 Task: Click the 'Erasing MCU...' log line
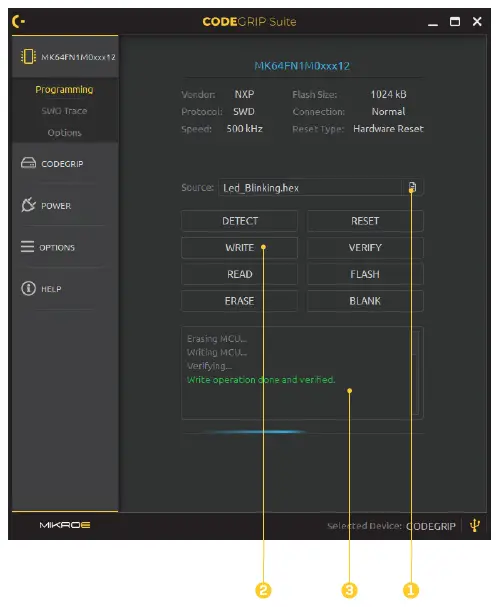pos(217,339)
